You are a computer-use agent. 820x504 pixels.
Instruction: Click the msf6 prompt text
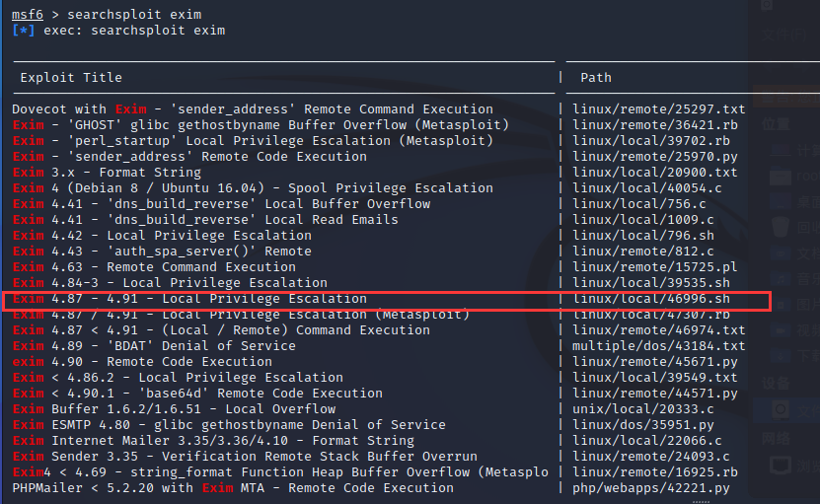[x=28, y=15]
